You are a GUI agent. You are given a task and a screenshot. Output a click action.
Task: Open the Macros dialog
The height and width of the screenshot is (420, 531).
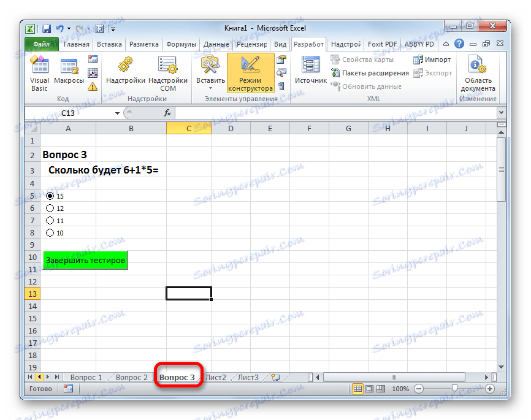69,70
